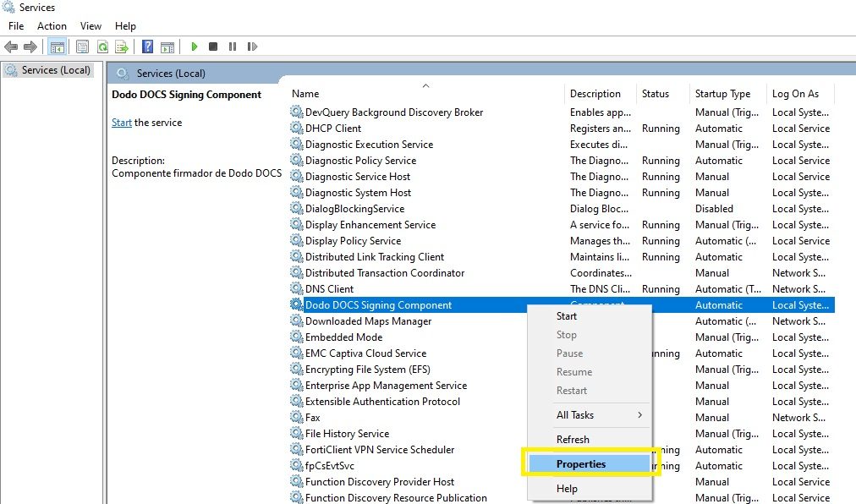The image size is (856, 504).
Task: Open the File menu
Action: pyautogui.click(x=16, y=25)
